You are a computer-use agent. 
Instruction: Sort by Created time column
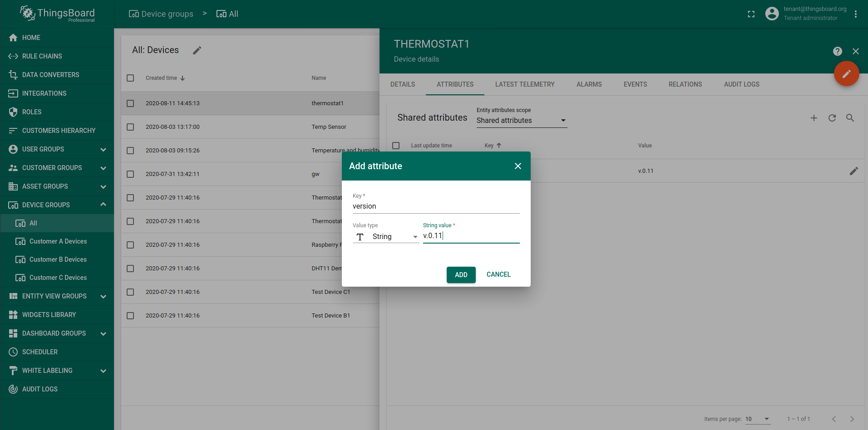[165, 78]
